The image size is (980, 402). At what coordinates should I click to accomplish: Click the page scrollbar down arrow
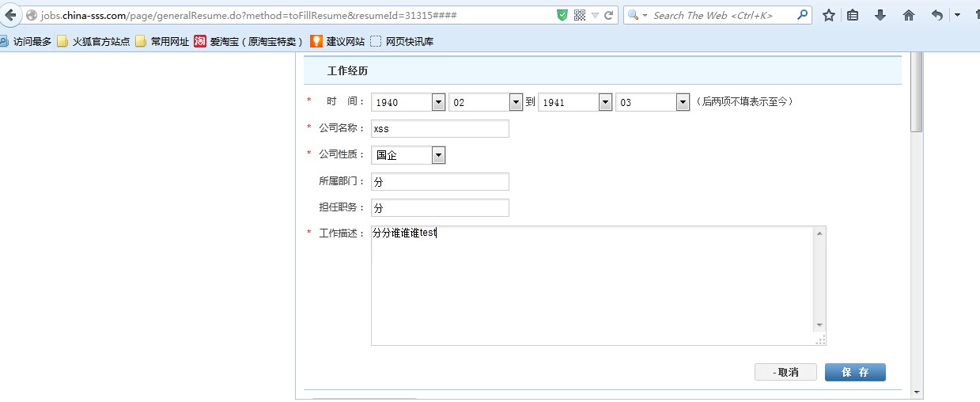tap(917, 392)
